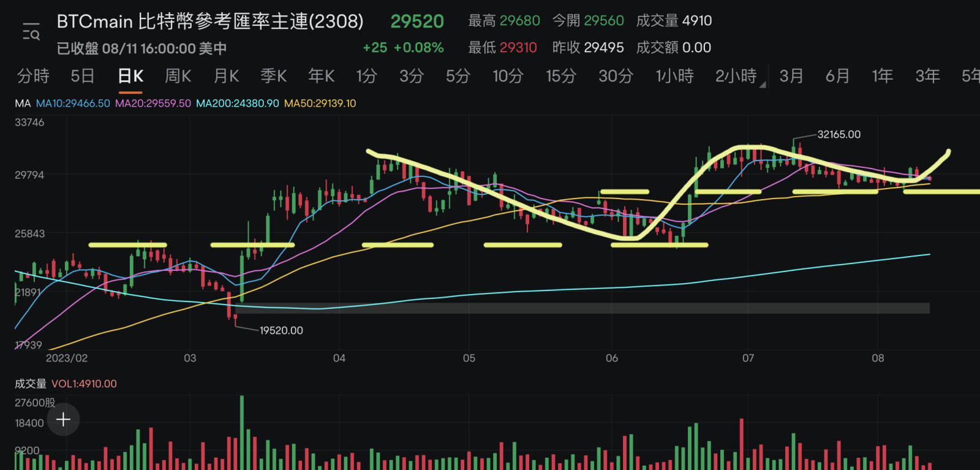Select the 日K daily candlestick tab
Screen dimensions: 980x470
point(130,76)
